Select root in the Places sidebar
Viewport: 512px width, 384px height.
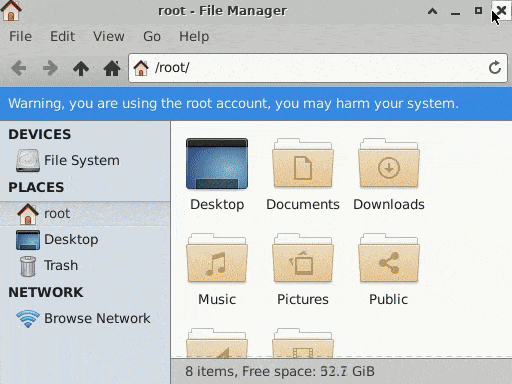tap(85, 214)
